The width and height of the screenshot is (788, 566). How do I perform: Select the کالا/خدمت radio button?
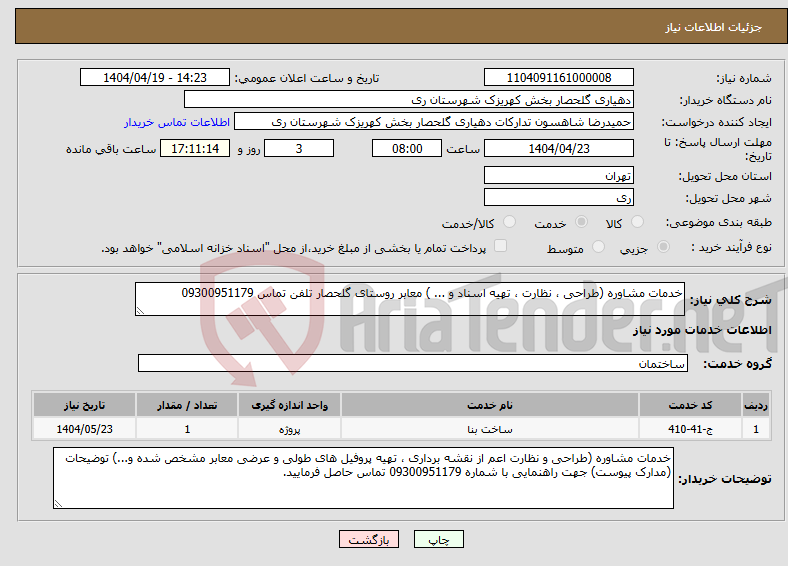click(510, 222)
